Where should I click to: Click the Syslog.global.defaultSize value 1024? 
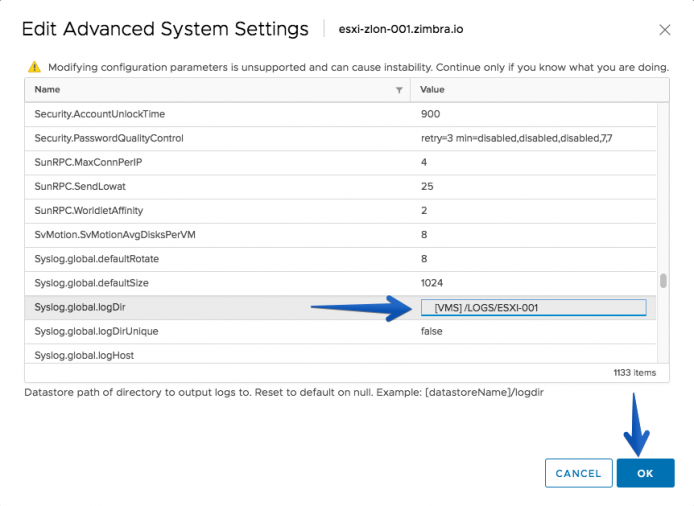point(432,283)
